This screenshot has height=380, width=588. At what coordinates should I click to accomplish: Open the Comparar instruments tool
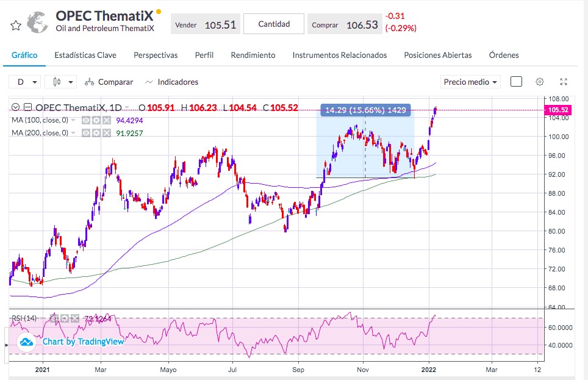[109, 82]
